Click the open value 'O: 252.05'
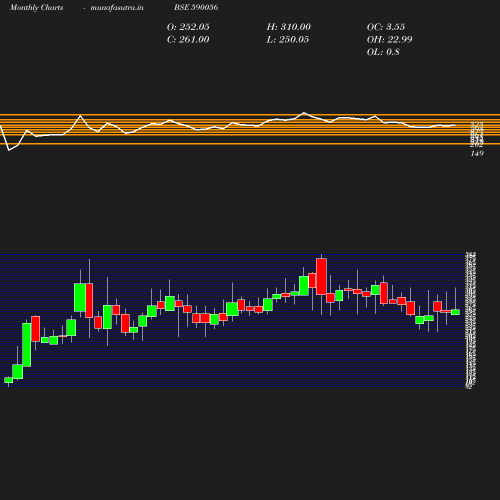 click(x=188, y=27)
